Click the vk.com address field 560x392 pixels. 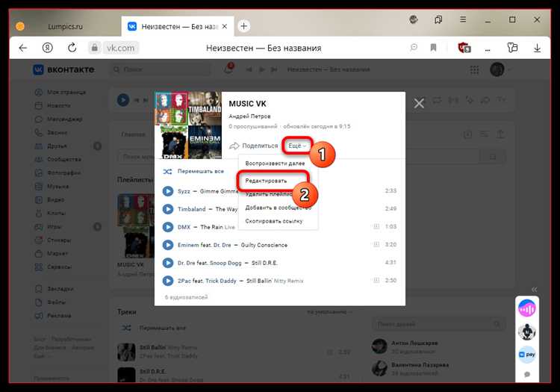click(121, 48)
